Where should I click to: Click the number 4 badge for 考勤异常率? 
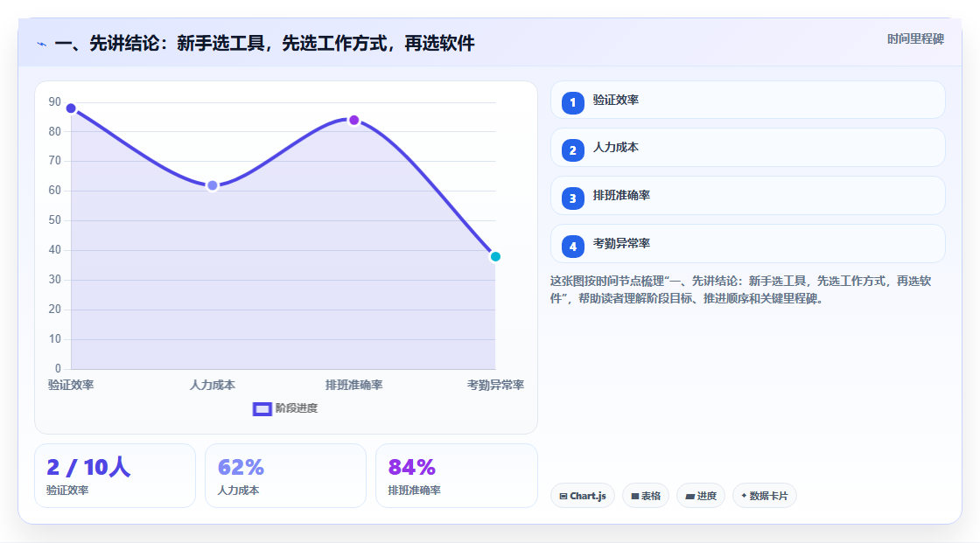tap(572, 247)
